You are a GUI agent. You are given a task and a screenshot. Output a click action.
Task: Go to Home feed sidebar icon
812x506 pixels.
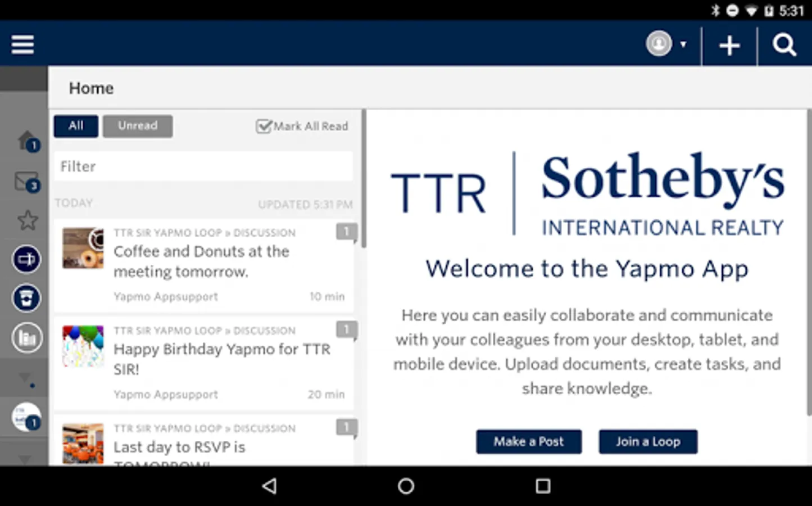click(28, 141)
